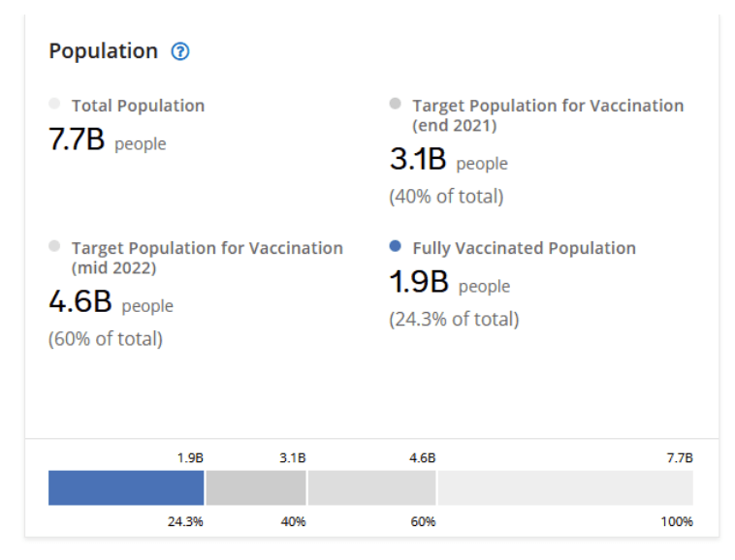
Task: Click the Total Population label
Action: click(138, 106)
